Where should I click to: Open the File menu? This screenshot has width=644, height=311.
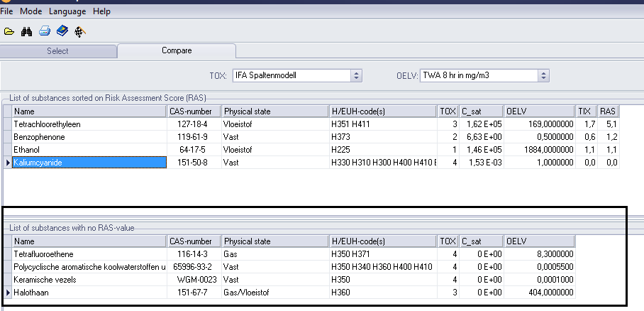coord(7,11)
